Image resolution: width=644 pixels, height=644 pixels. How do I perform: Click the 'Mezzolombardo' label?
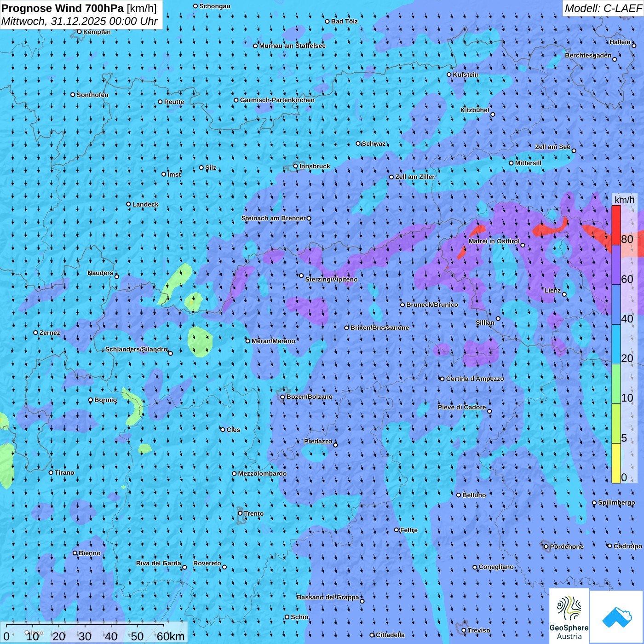tap(262, 473)
